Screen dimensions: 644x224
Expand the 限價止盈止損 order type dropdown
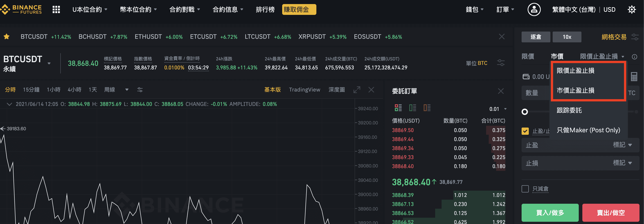click(x=602, y=57)
